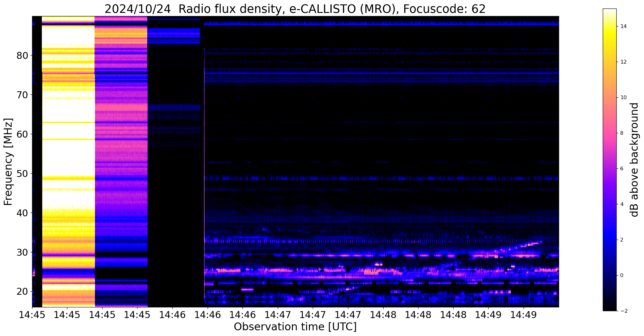Click inside the radio spectrogram image
This screenshot has width=644, height=336.
[x=295, y=162]
